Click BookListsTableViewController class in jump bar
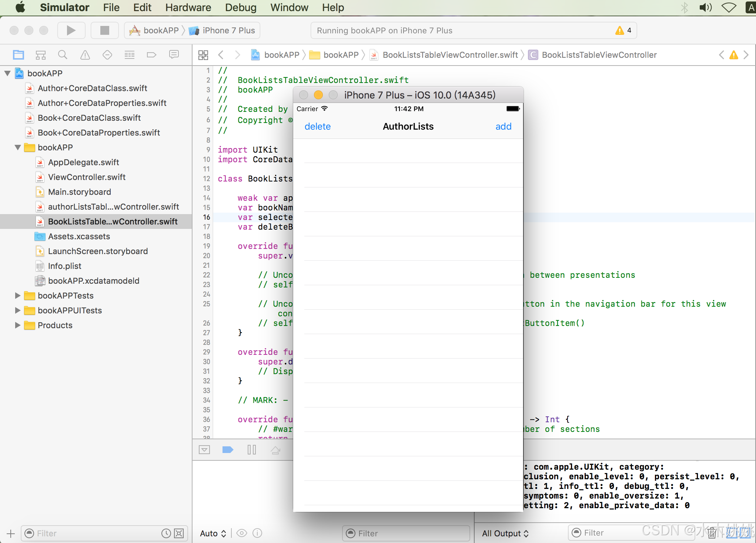 [x=592, y=55]
